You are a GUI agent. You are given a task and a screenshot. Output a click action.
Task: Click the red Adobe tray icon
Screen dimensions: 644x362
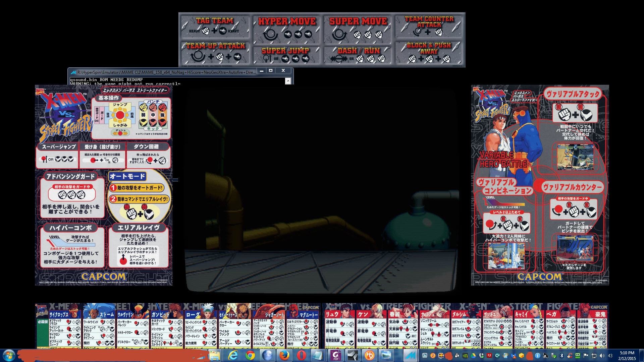(489, 356)
